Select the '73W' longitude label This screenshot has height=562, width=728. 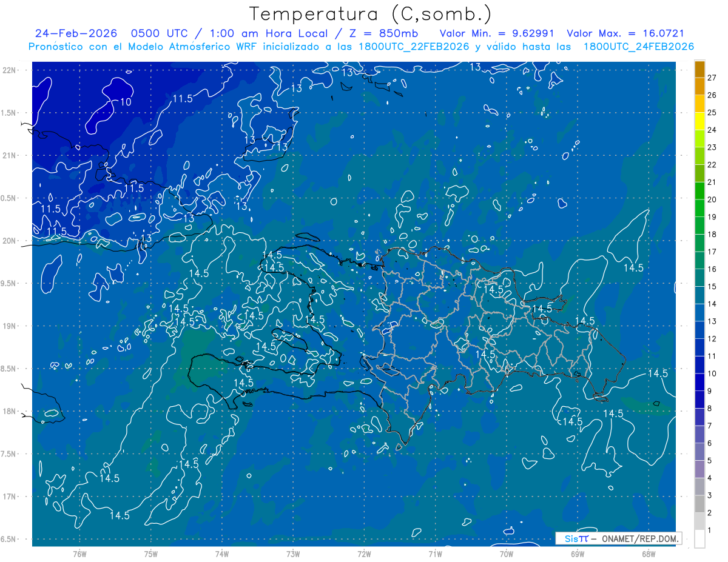click(293, 554)
